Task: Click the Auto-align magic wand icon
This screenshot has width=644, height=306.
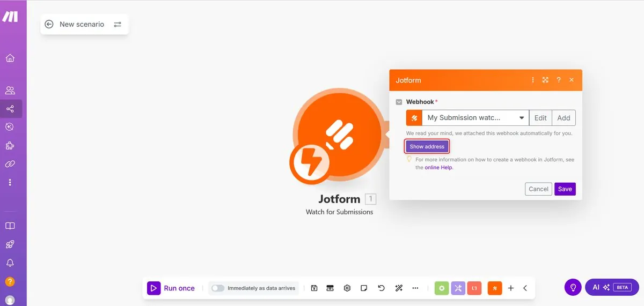Action: pyautogui.click(x=398, y=288)
